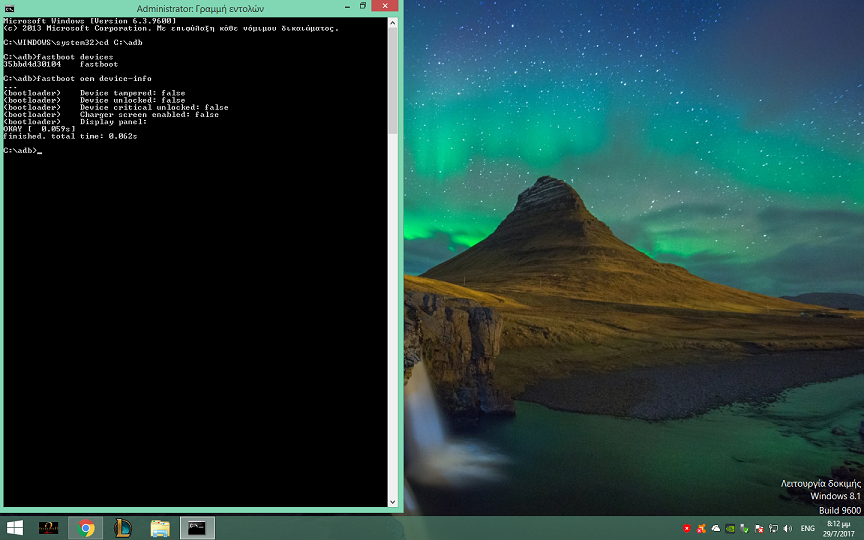Switch the ENG input language indicator
The height and width of the screenshot is (540, 864).
808,528
